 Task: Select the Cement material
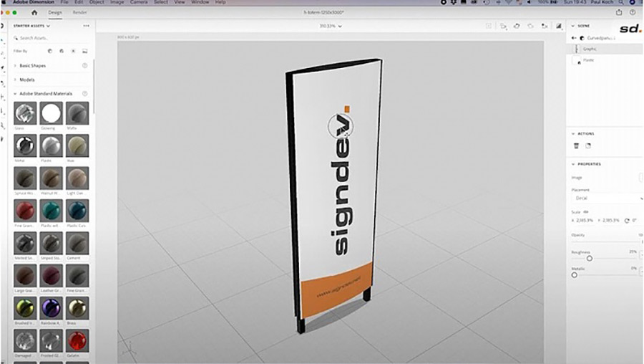tap(77, 243)
